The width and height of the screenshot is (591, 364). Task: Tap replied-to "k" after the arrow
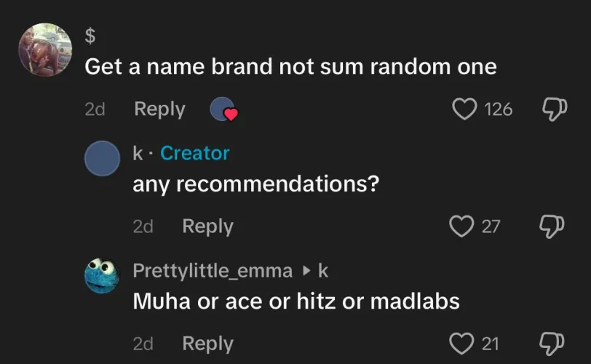pyautogui.click(x=324, y=270)
